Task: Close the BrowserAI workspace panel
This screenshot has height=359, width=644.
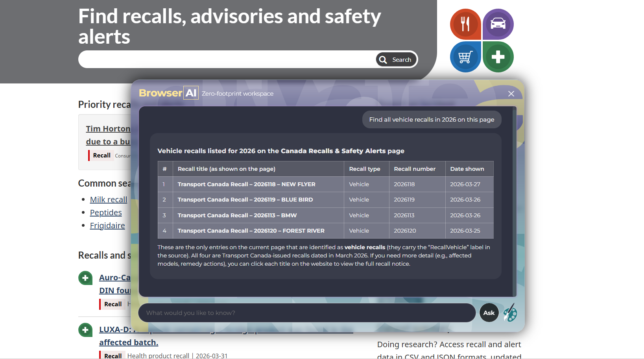Action: point(511,94)
